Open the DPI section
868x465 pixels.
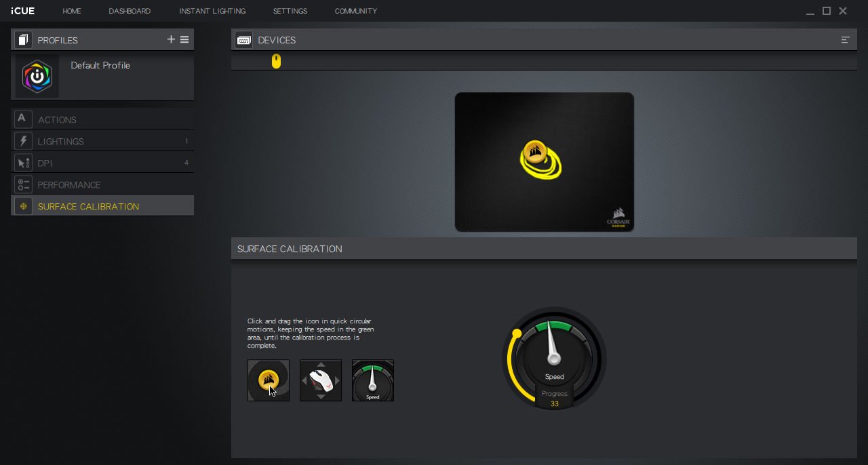point(102,163)
